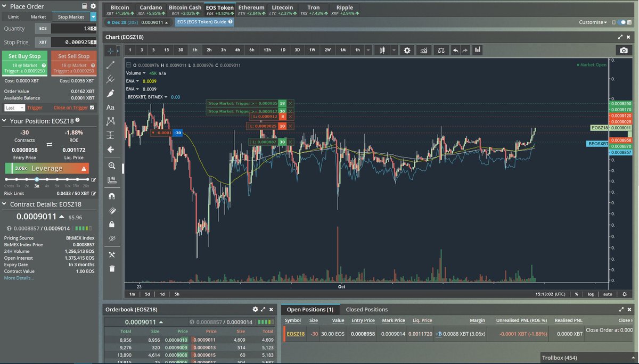Edit Risk Limit pencil icon
The image size is (639, 364).
(94, 194)
